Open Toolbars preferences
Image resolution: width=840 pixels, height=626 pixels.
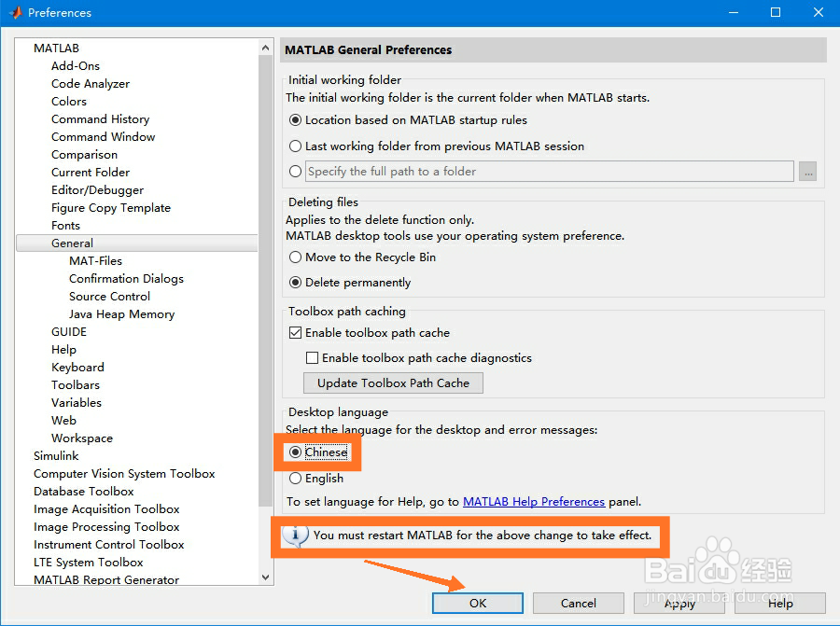(x=76, y=385)
